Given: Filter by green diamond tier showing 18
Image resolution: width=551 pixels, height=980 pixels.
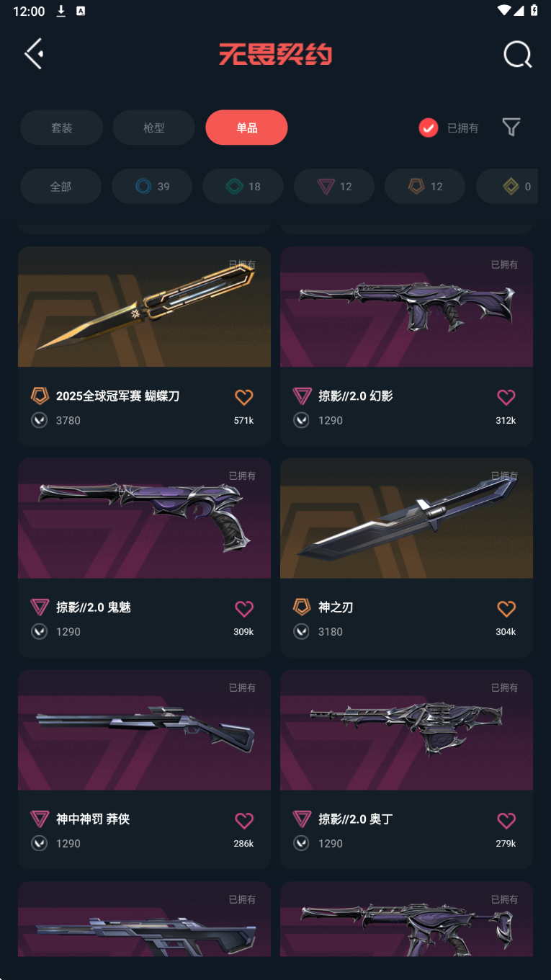Looking at the screenshot, I should coord(243,187).
